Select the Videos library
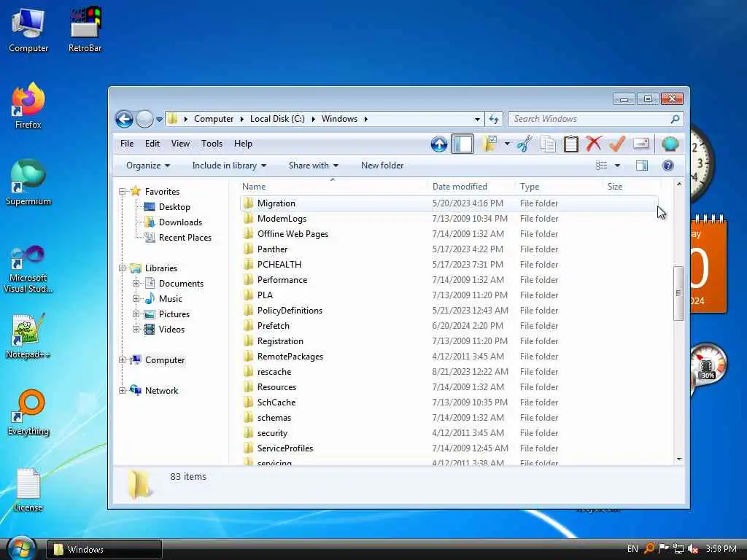Viewport: 747px width, 560px height. click(171, 330)
